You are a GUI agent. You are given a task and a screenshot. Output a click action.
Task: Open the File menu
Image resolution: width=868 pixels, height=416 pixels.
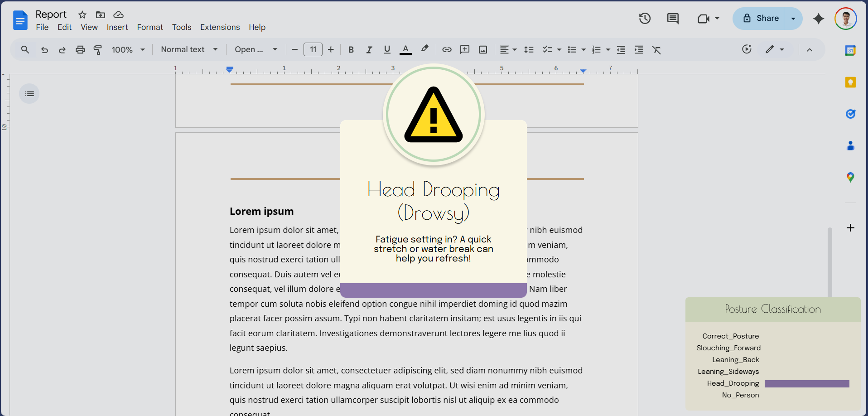tap(42, 27)
